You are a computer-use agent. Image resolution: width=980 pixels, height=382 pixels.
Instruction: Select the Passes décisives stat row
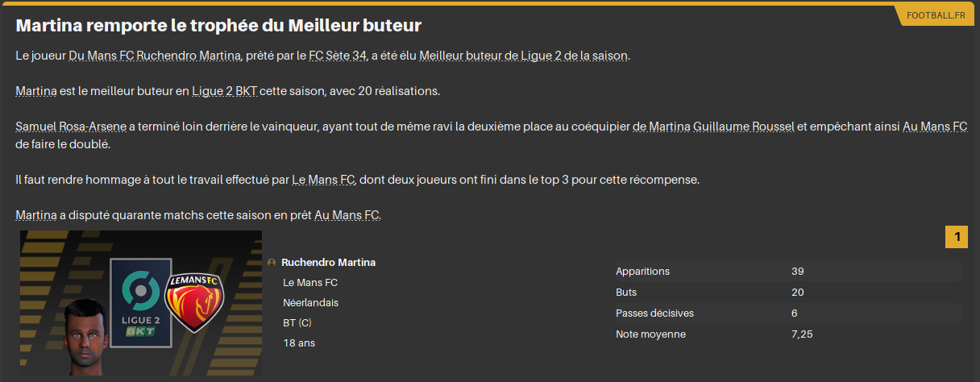(787, 313)
